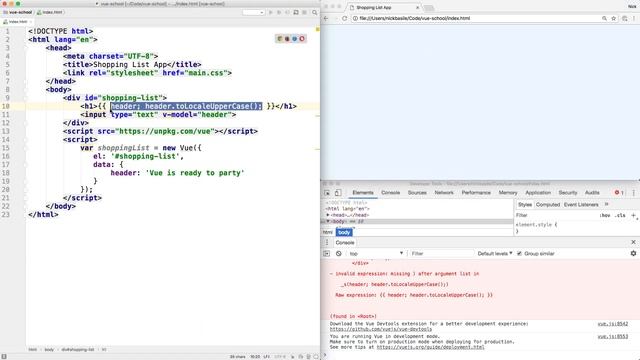Open in Chrome from the editor browser icons
The height and width of the screenshot is (360, 640).
[280, 39]
